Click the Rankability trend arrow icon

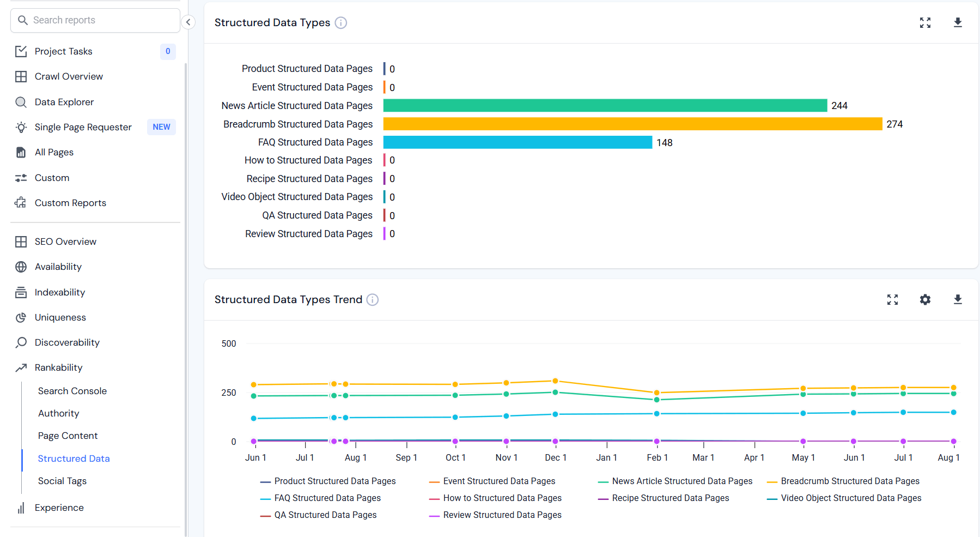21,367
